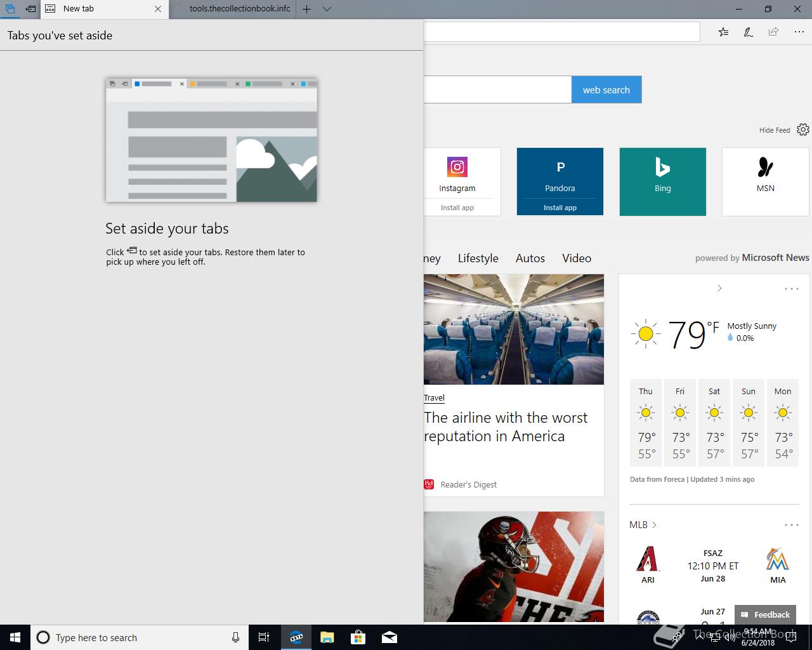
Task: Open the football player article image
Action: (514, 567)
